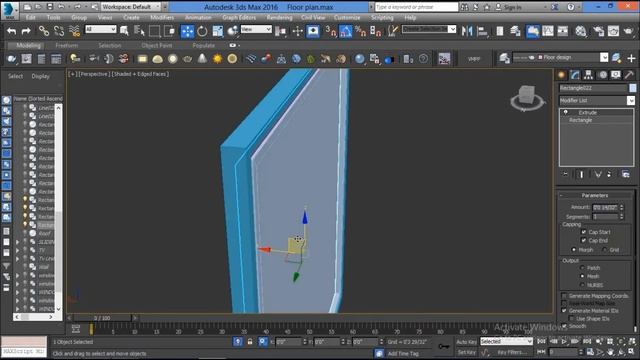Image resolution: width=640 pixels, height=360 pixels.
Task: Open the Floor design layer dropdown
Action: [560, 58]
